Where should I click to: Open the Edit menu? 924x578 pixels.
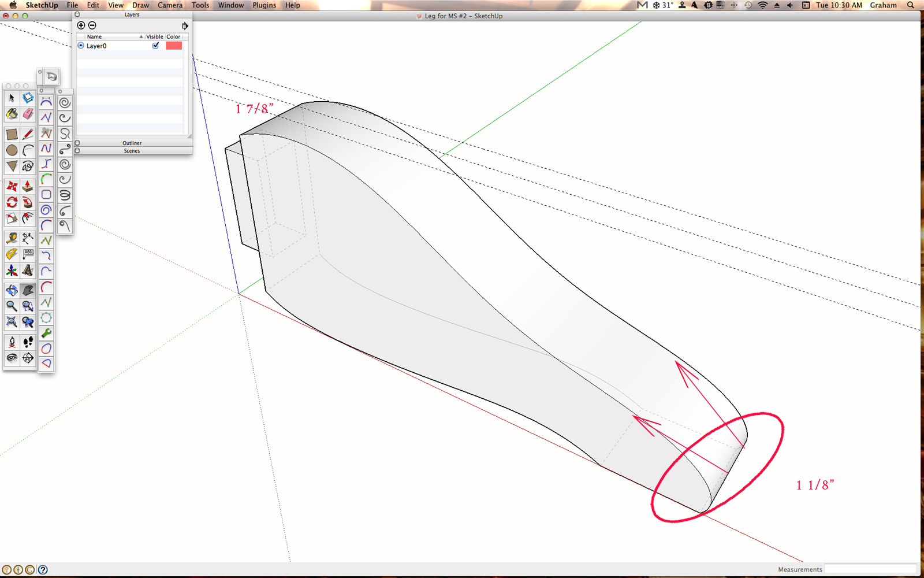[93, 5]
